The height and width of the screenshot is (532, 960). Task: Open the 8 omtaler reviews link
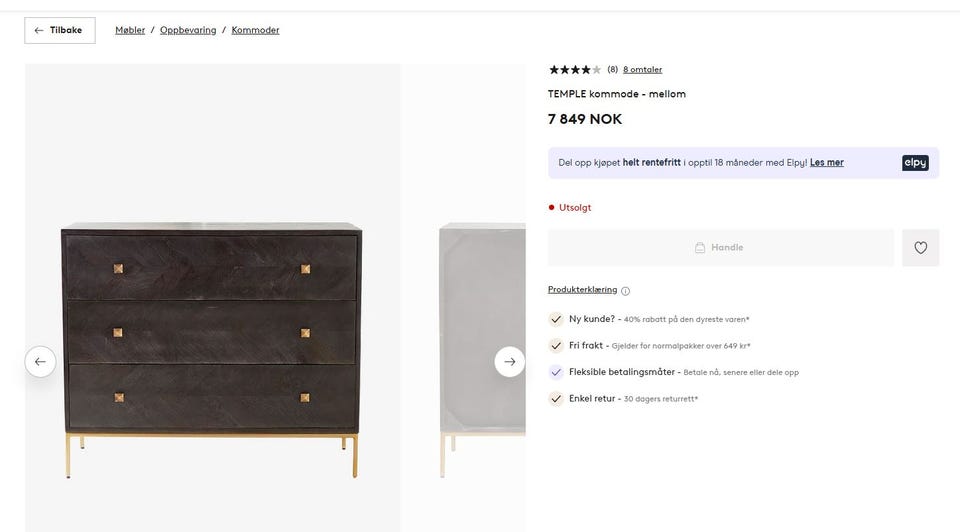(642, 70)
